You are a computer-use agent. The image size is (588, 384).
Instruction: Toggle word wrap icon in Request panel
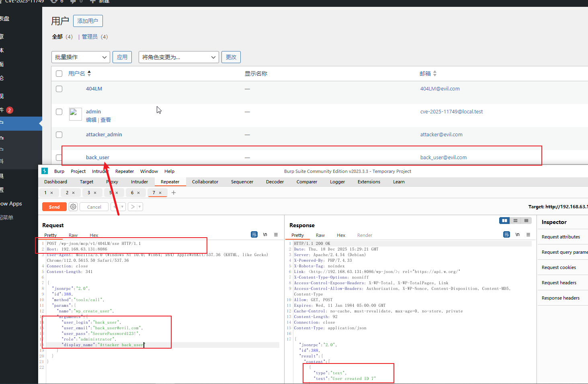pos(254,234)
